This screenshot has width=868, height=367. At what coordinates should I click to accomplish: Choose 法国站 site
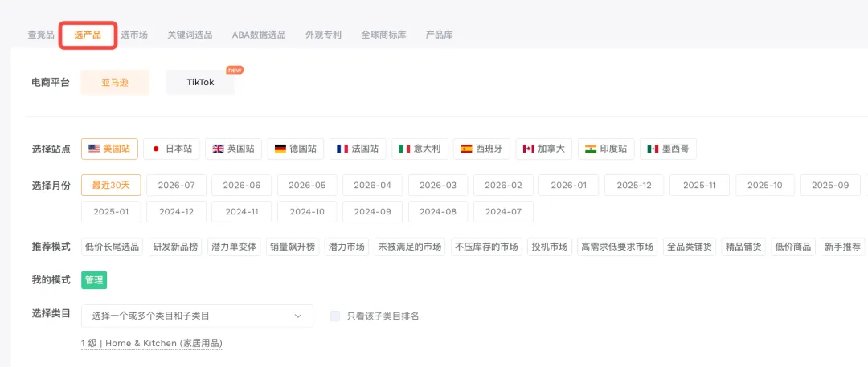(358, 149)
